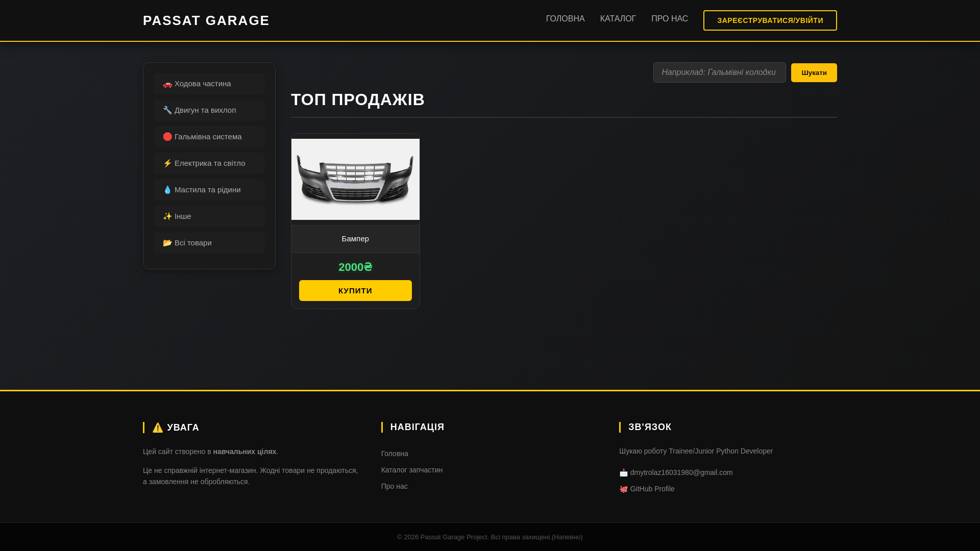Select Ходова частина category
Viewport: 980px width, 551px height.
(x=209, y=84)
